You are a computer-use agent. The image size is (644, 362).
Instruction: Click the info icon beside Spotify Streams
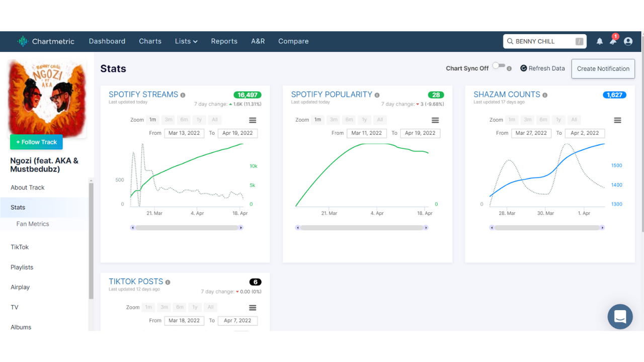[x=183, y=95]
